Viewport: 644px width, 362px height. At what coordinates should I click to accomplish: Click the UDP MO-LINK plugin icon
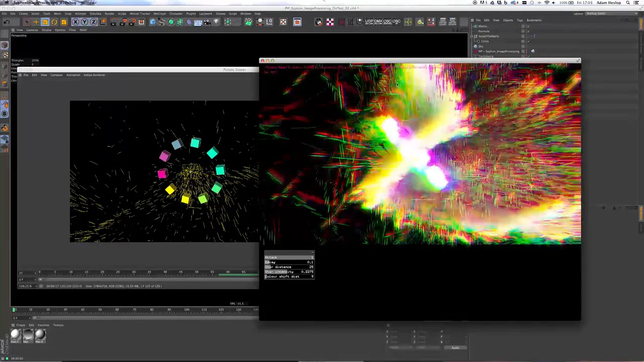370,22
